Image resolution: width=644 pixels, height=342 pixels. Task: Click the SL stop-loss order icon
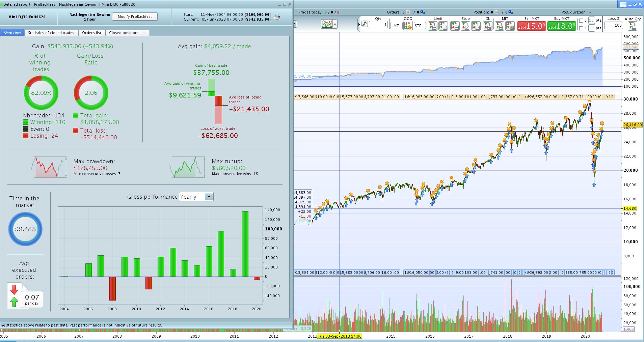(487, 26)
